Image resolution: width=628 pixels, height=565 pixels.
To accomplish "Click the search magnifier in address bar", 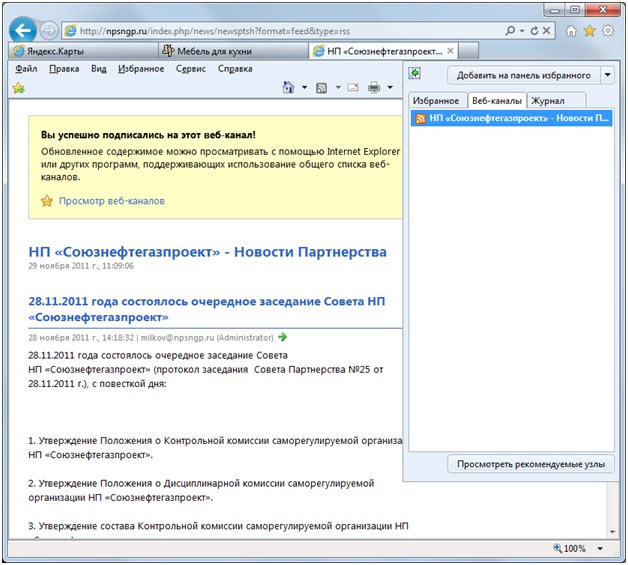I will click(510, 30).
